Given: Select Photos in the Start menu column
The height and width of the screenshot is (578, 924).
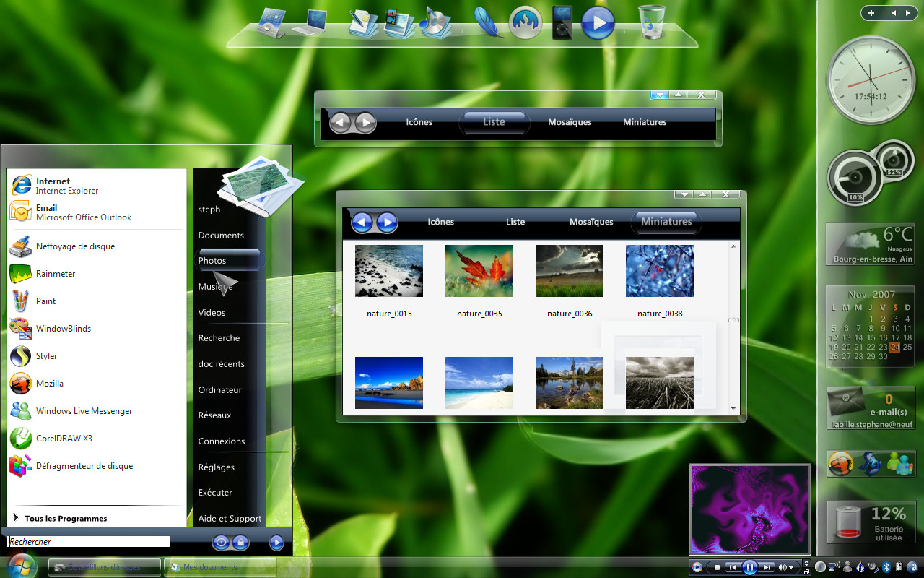Looking at the screenshot, I should [x=212, y=260].
